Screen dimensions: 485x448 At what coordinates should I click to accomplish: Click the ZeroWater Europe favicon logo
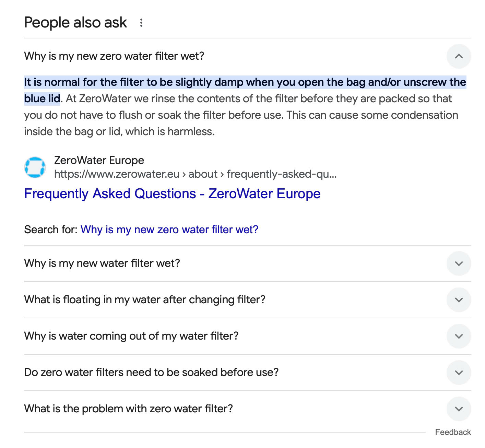pyautogui.click(x=35, y=167)
